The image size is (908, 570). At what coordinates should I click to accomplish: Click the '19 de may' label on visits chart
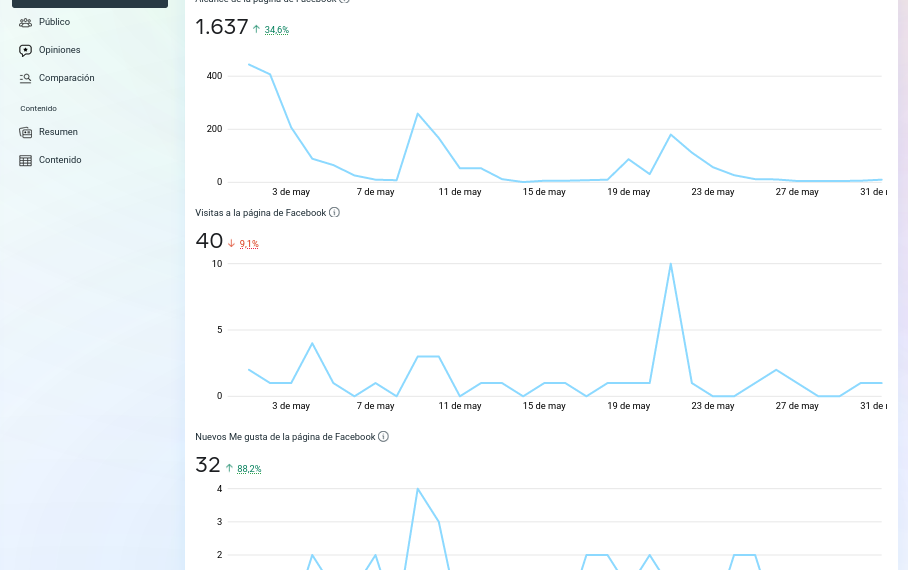click(x=628, y=406)
